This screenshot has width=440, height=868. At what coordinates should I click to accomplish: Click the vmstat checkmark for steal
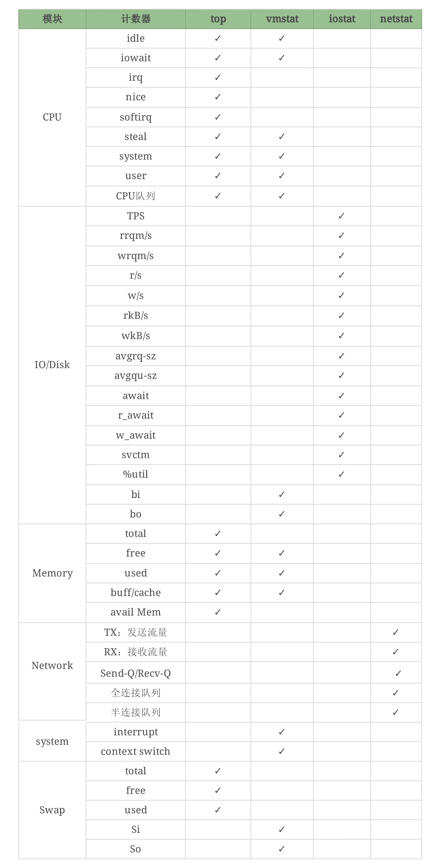tap(282, 136)
